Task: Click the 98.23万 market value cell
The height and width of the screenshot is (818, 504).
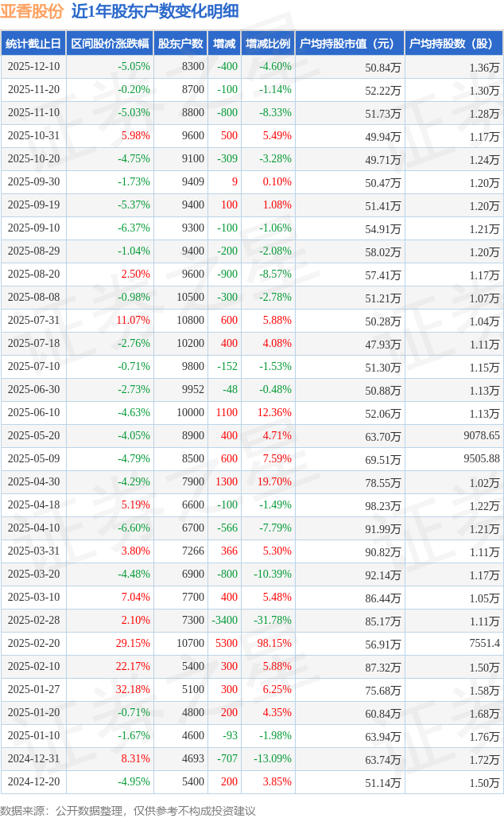Action: [382, 505]
